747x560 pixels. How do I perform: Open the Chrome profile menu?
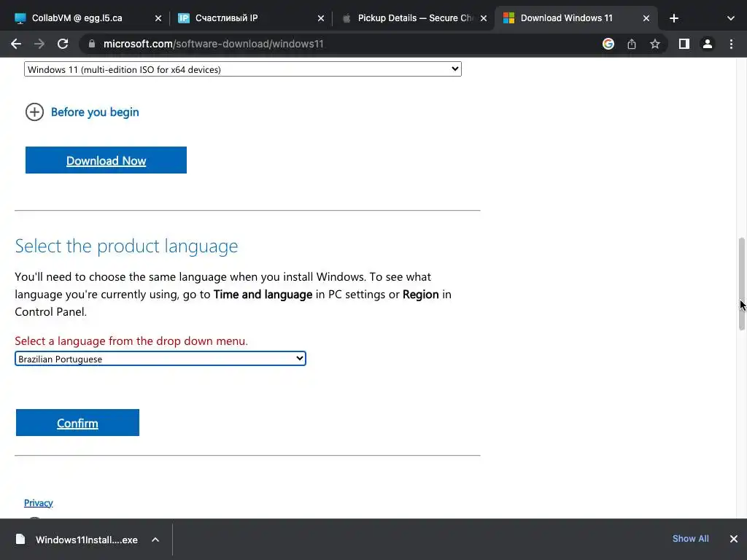point(708,44)
